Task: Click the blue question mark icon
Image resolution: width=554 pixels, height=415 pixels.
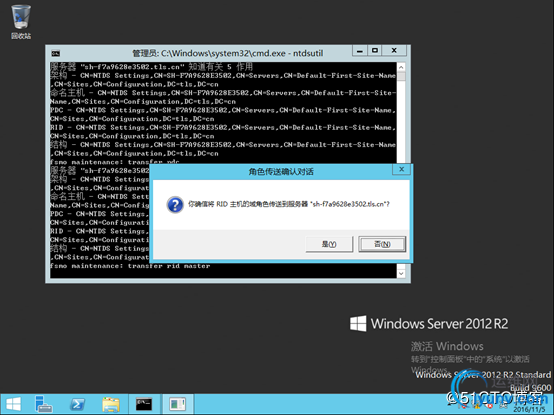Action: click(x=175, y=204)
